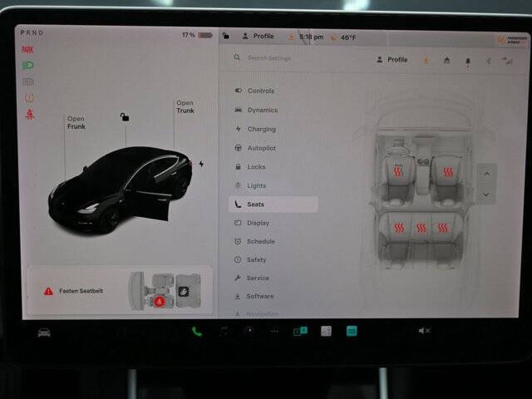Toggle the front passenger seat heater
This screenshot has height=399, width=532.
pos(448,172)
